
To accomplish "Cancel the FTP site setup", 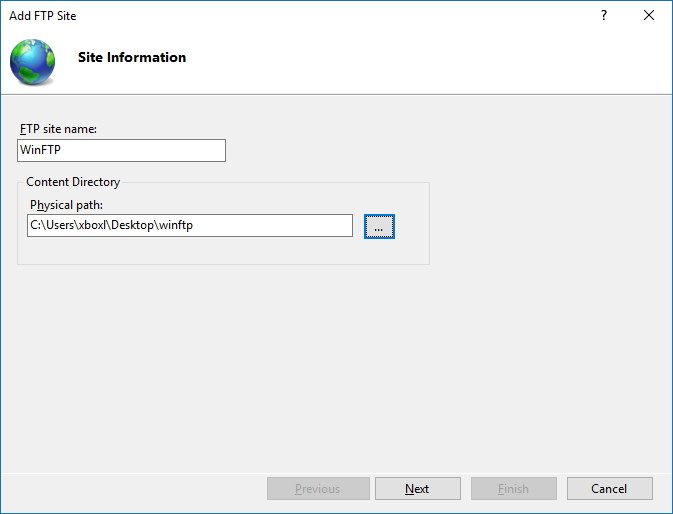I will pos(609,489).
